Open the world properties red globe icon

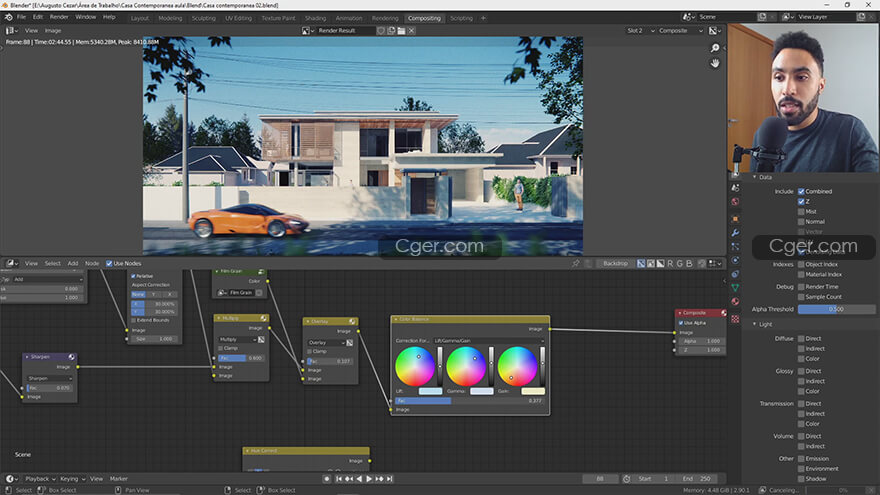coord(735,201)
